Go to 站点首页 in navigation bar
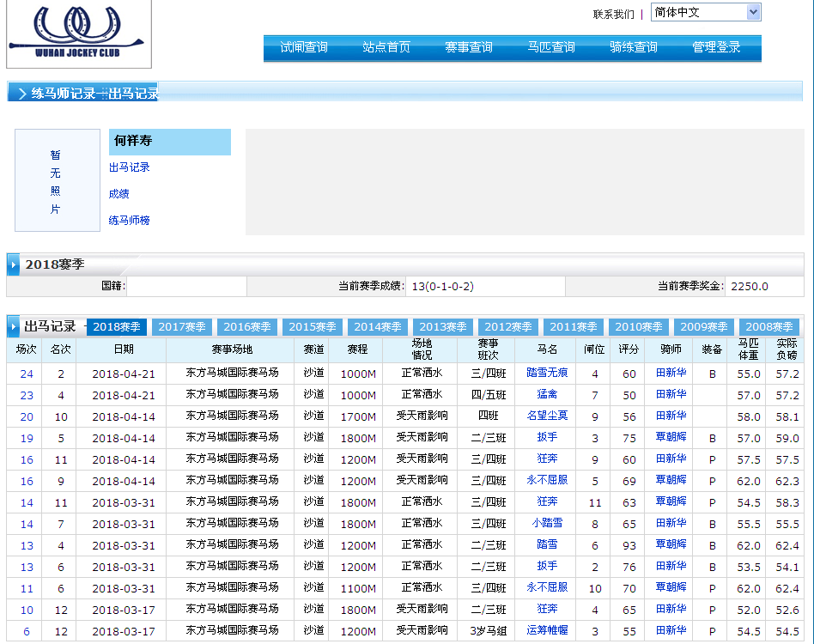This screenshot has width=814, height=644. [x=386, y=48]
